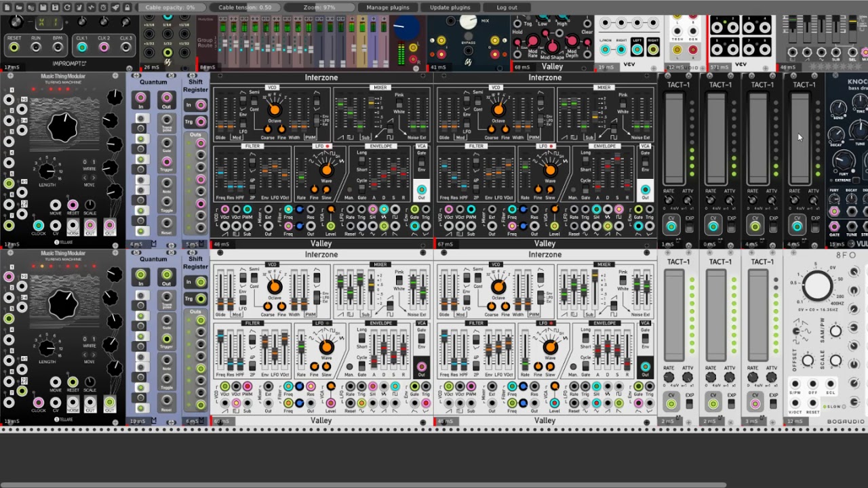Screen dimensions: 868x488
Task: Click the touch strip on third white TACT-1
Action: point(758,315)
